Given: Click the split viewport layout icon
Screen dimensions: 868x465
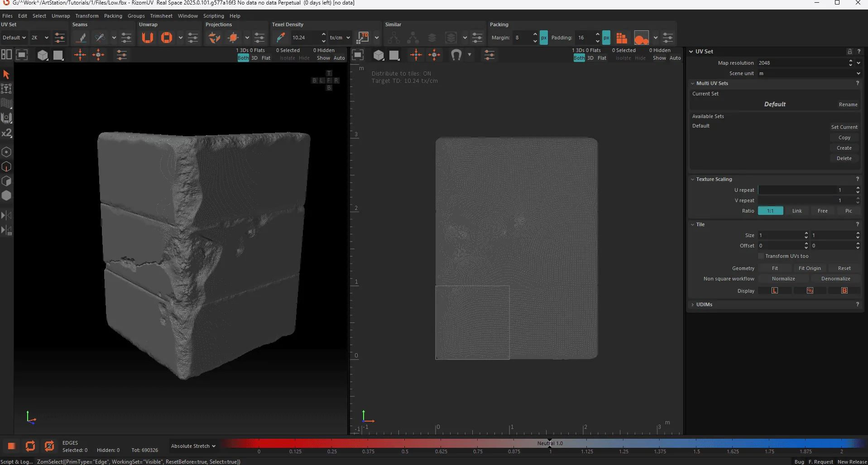Looking at the screenshot, I should click(6, 55).
